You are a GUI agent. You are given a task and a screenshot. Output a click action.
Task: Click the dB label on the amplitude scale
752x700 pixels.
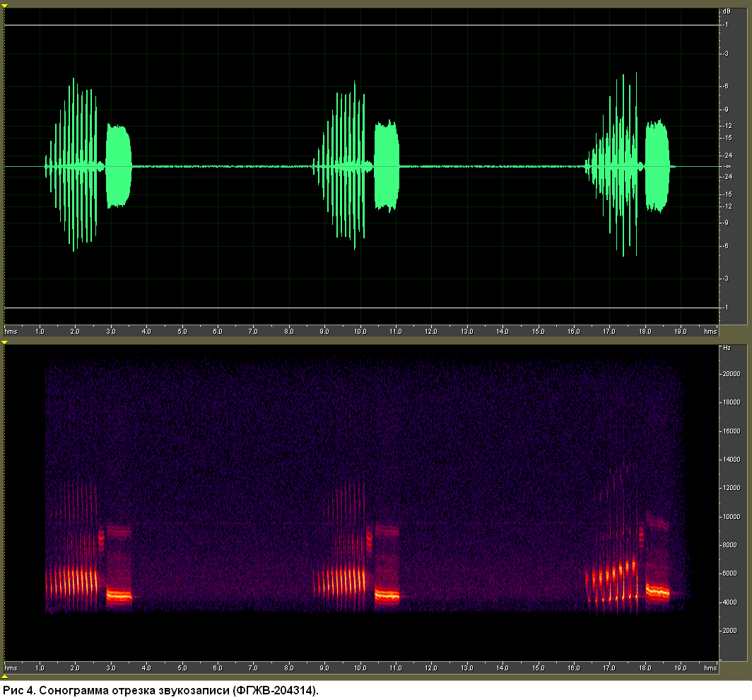pos(727,11)
